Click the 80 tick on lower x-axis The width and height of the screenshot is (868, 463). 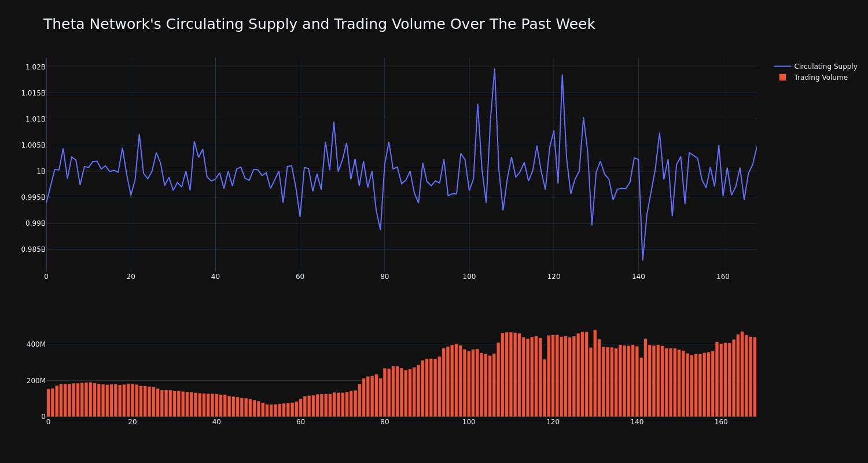(x=385, y=422)
